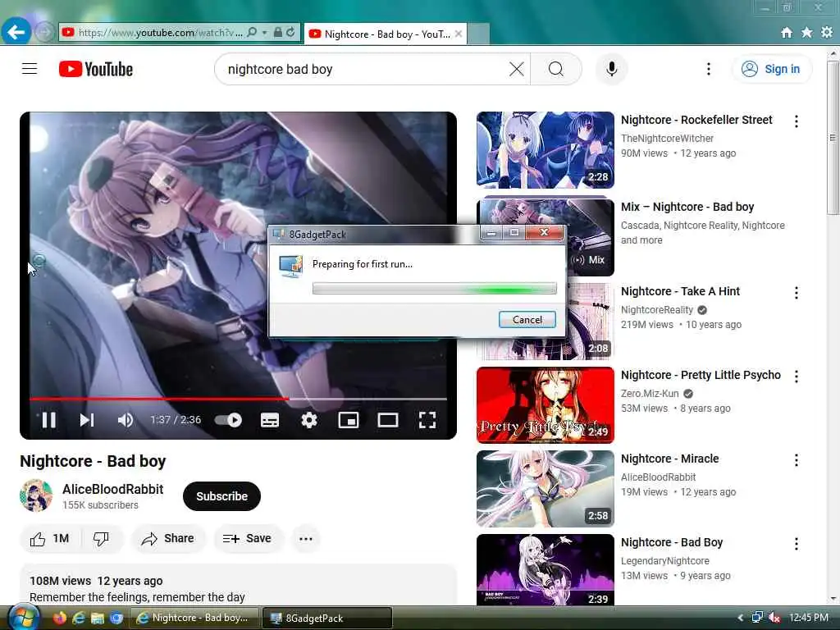The image size is (840, 630).
Task: Open the AliceBloodRabbit channel avatar
Action: tap(36, 495)
